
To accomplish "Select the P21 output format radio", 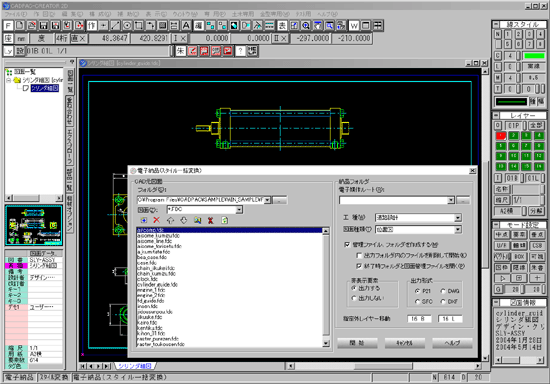I will pyautogui.click(x=417, y=291).
